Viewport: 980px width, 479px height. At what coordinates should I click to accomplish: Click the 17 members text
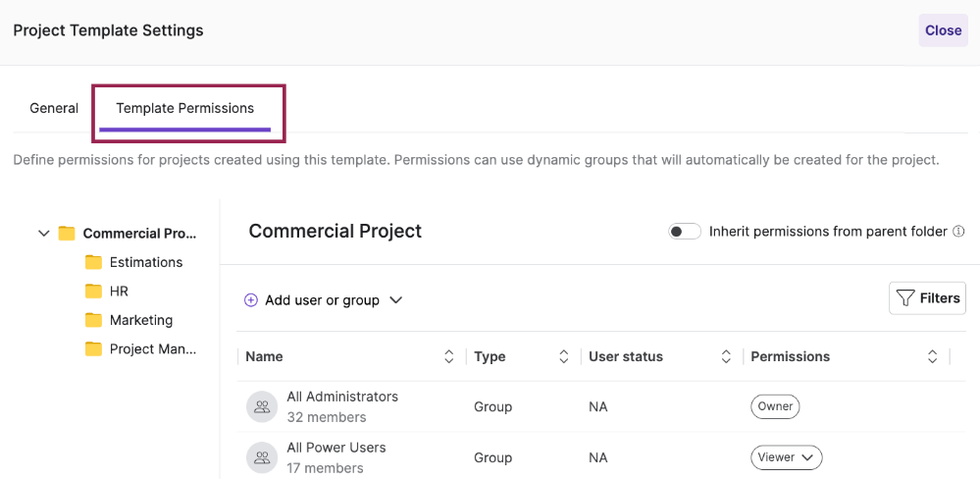coord(325,468)
